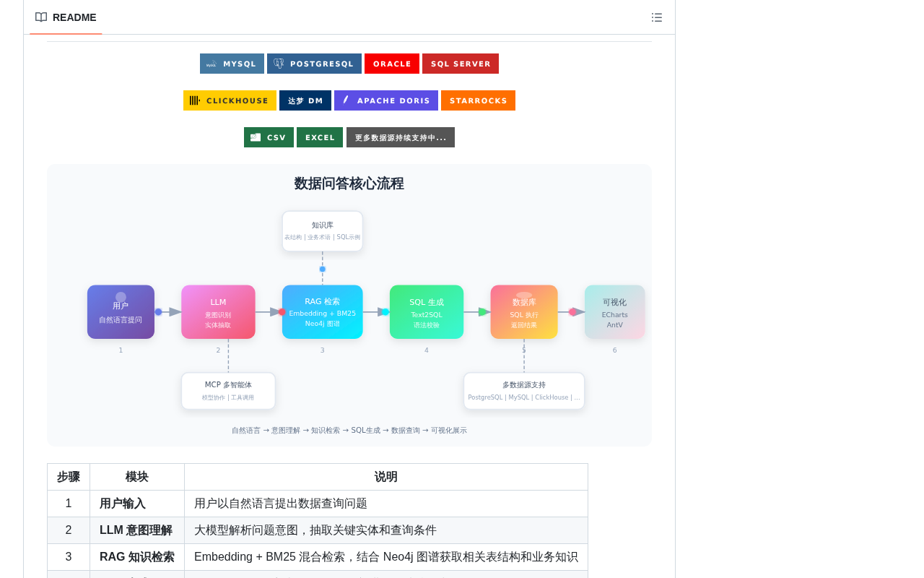
Task: Click the RAG 检索 node
Action: tap(323, 312)
